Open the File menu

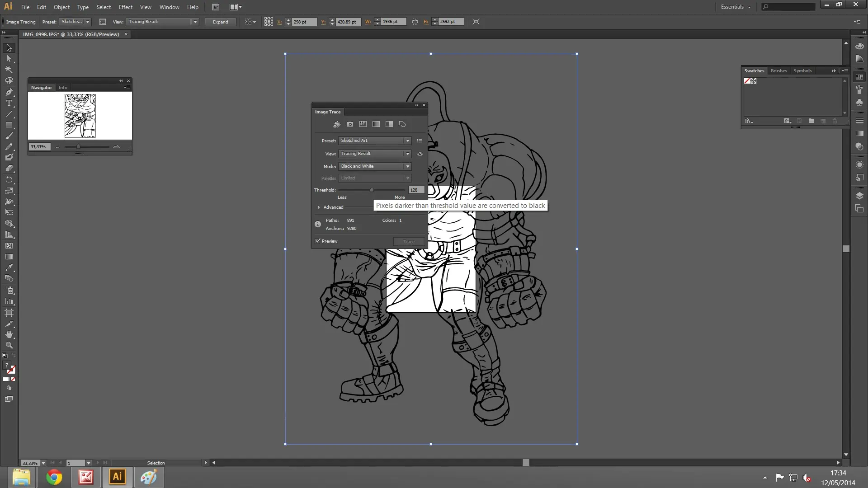pos(25,7)
